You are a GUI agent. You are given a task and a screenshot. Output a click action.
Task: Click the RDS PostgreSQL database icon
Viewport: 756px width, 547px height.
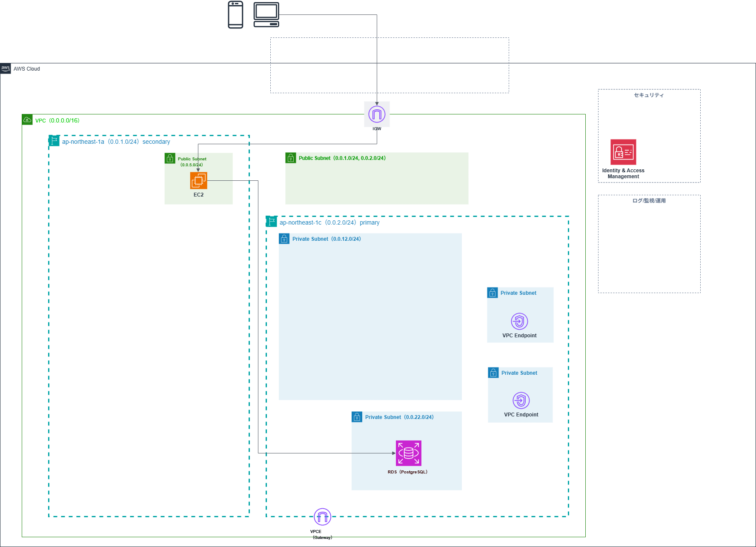pos(408,453)
